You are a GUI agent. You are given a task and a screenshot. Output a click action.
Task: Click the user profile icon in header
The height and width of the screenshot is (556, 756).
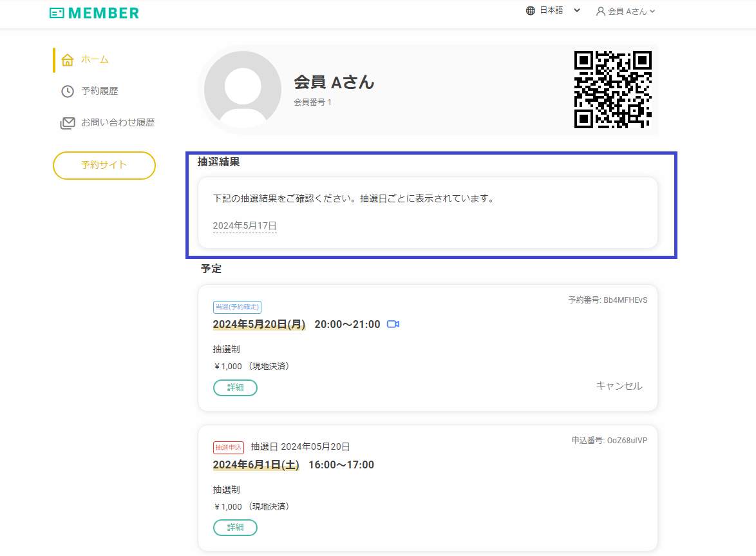coord(601,11)
